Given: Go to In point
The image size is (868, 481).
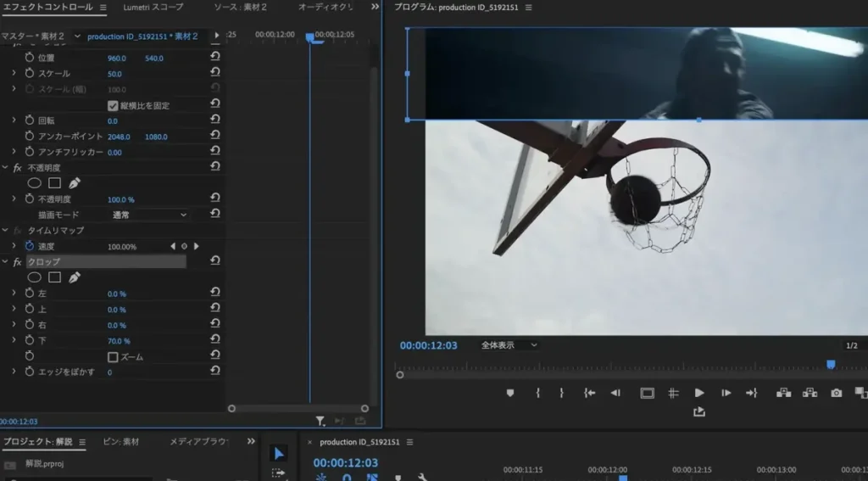Looking at the screenshot, I should [x=590, y=393].
